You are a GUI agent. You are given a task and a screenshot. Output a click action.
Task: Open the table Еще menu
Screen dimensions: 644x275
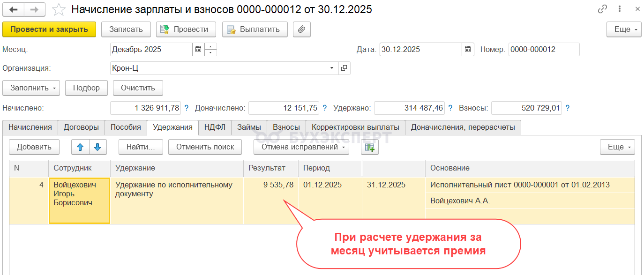pos(617,147)
